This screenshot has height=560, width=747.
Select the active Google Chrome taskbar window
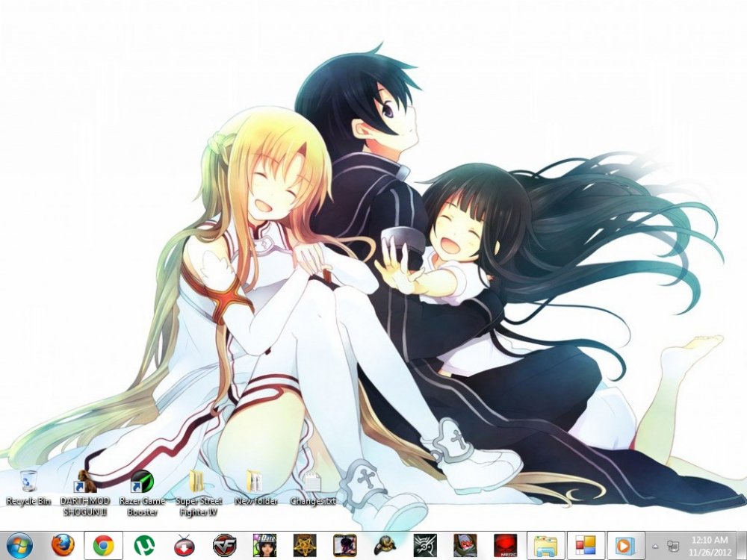[x=103, y=543]
